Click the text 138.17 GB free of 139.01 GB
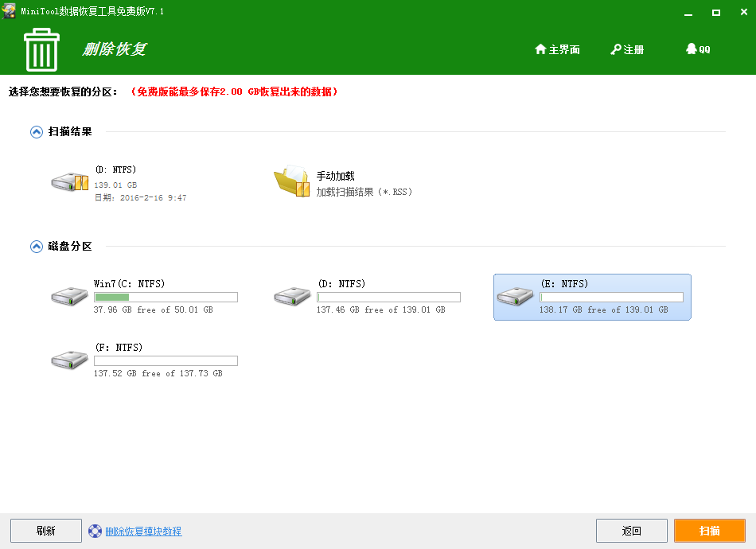756x549 pixels. (604, 310)
